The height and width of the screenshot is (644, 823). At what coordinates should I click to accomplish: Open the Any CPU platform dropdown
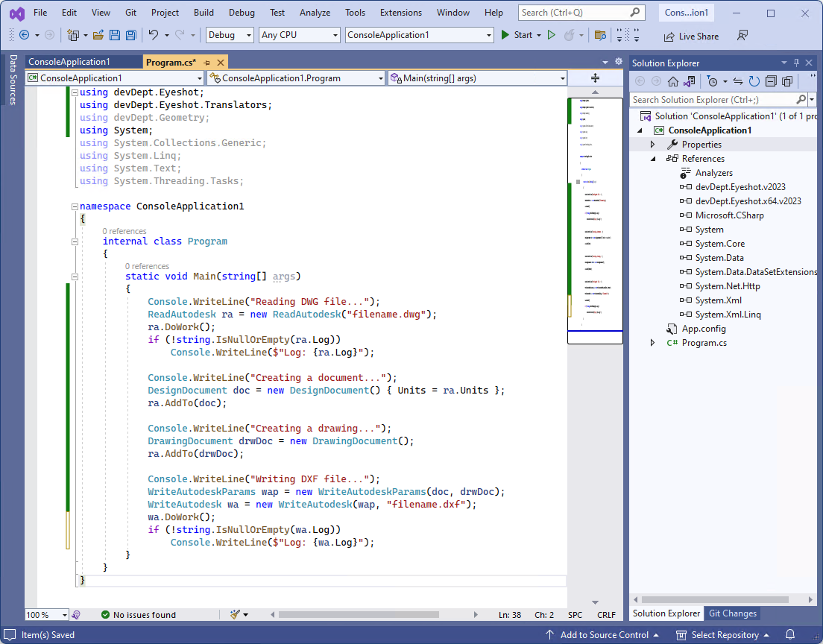tap(299, 35)
